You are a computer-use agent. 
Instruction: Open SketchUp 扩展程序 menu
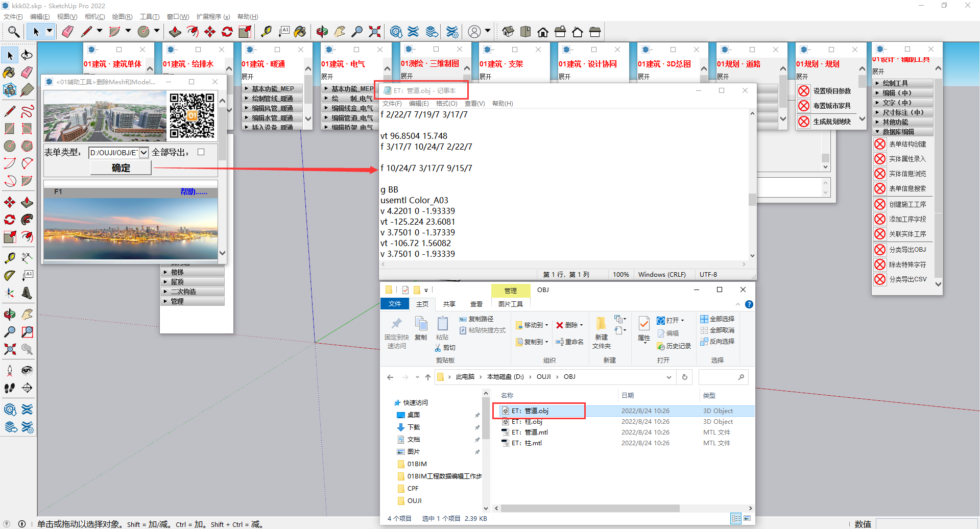pos(213,17)
